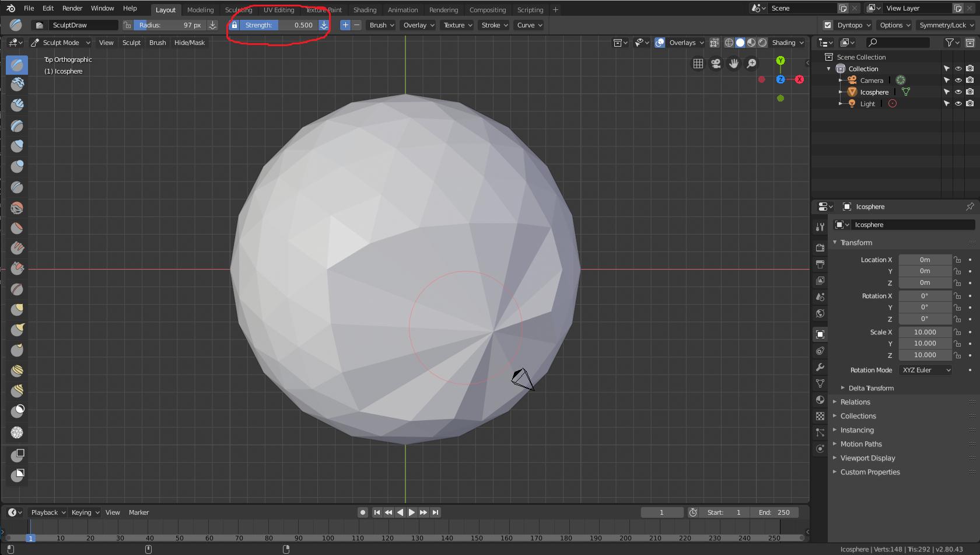Collapse the Transform panel

click(x=856, y=243)
